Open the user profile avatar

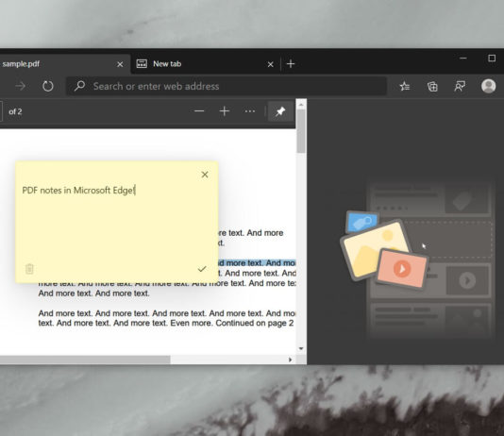coord(488,86)
